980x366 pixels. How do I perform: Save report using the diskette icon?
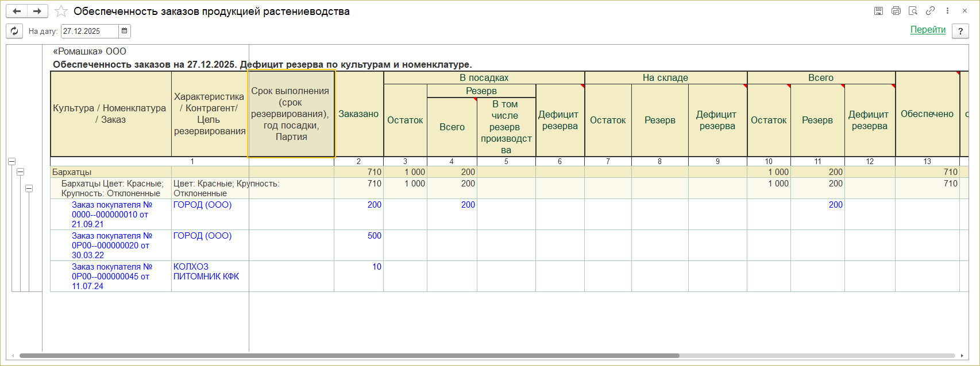pos(878,11)
